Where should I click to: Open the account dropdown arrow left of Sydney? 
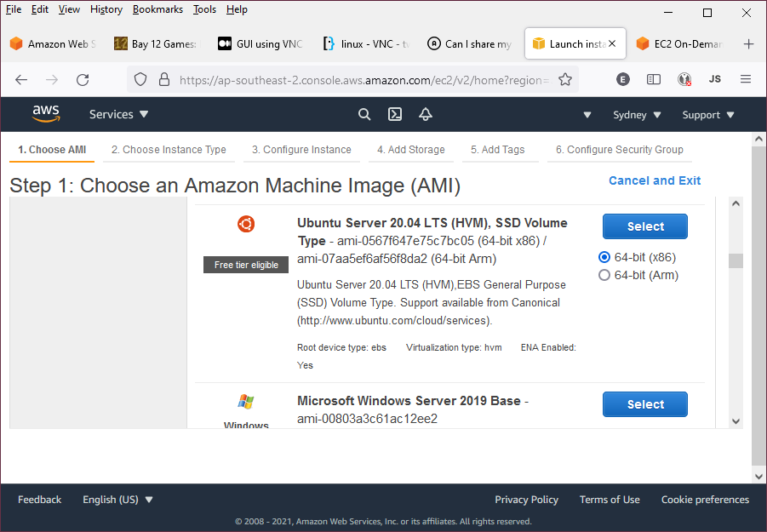(587, 115)
